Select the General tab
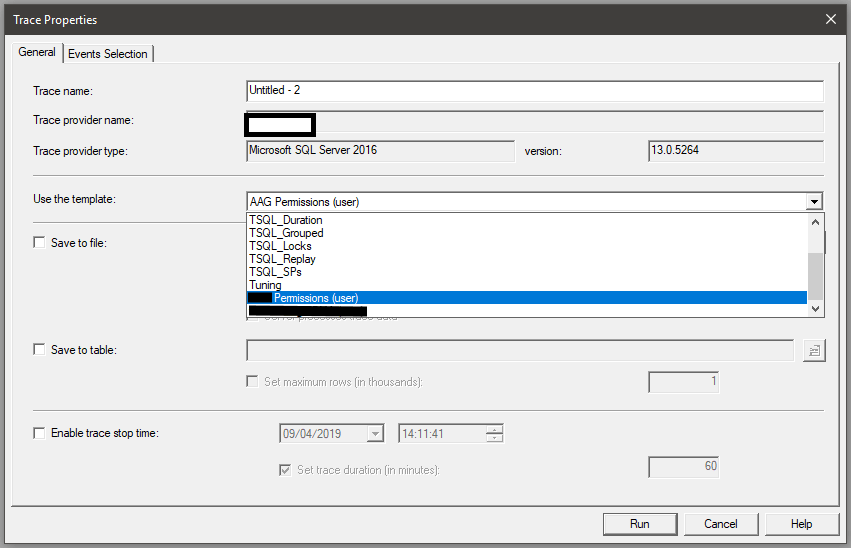Viewport: 851px width, 548px height. click(x=37, y=53)
